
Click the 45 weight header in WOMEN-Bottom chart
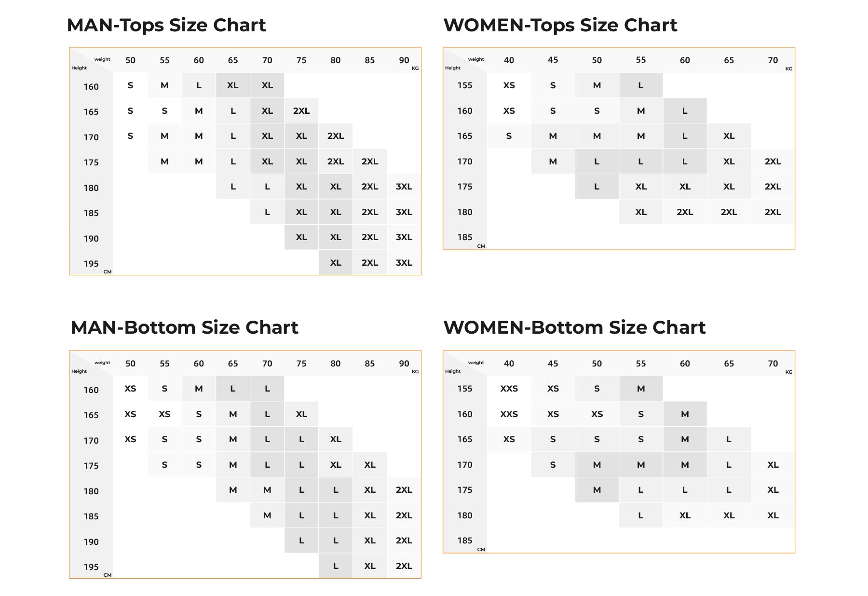(x=553, y=364)
